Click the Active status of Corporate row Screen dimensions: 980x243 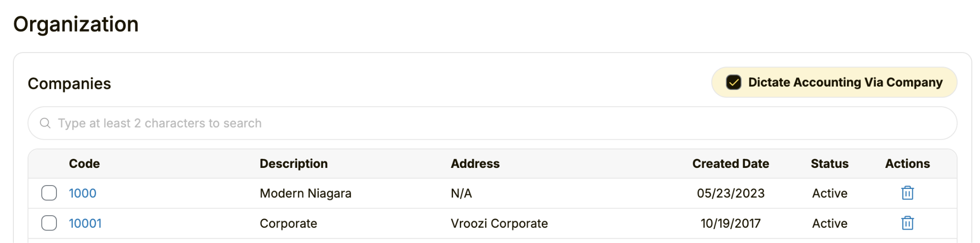(829, 223)
